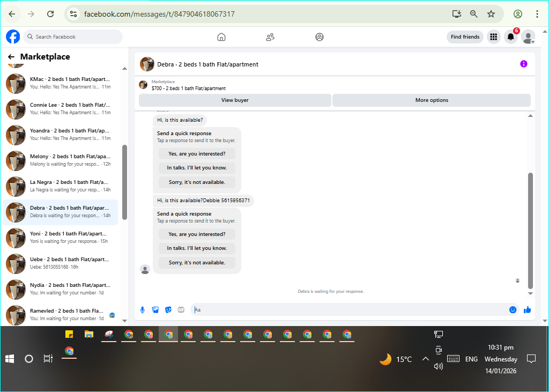Click the zoom magnifier icon in address bar
The width and height of the screenshot is (549, 392).
pos(474,14)
